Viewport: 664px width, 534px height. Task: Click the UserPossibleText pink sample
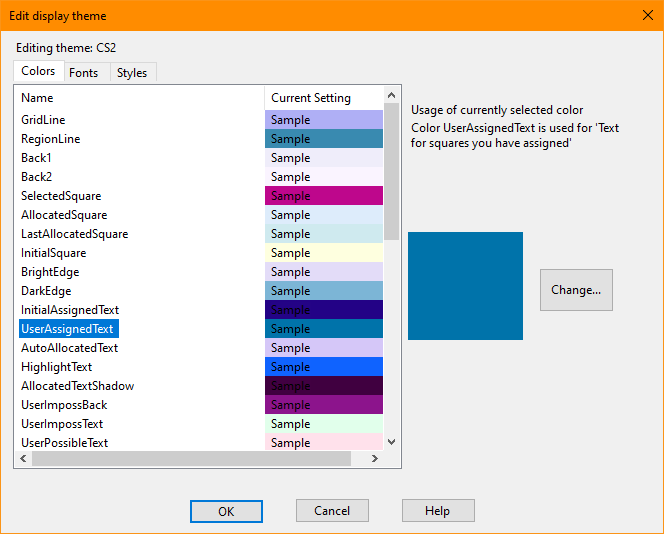click(x=324, y=443)
